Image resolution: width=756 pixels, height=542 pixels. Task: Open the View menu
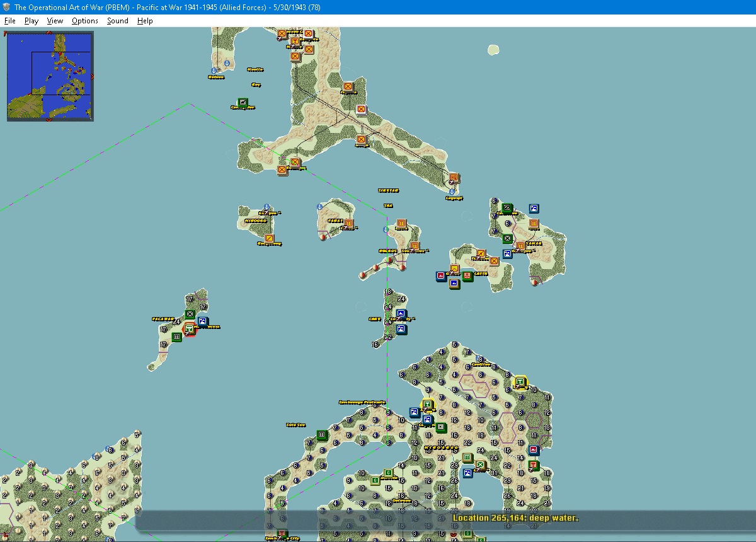[55, 21]
